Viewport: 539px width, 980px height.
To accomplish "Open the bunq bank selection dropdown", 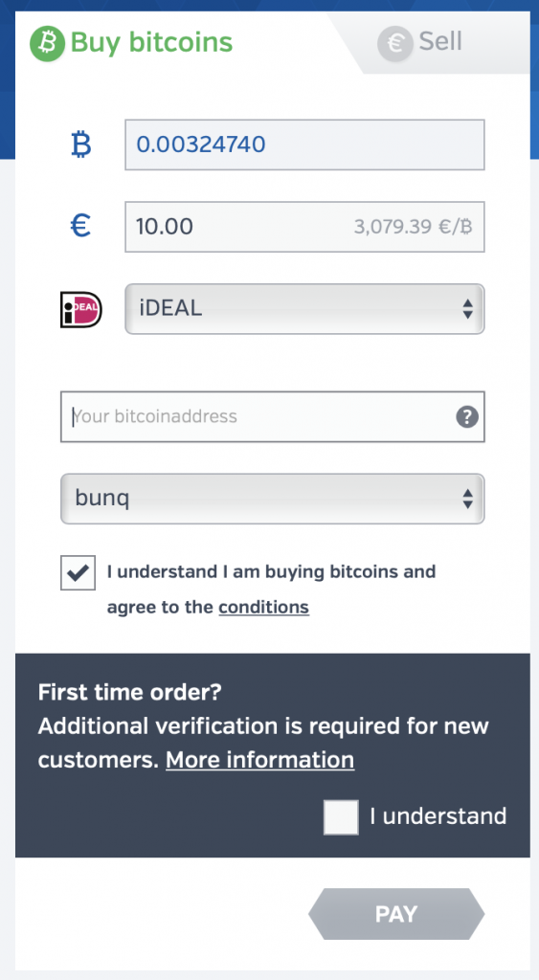I will [x=273, y=499].
